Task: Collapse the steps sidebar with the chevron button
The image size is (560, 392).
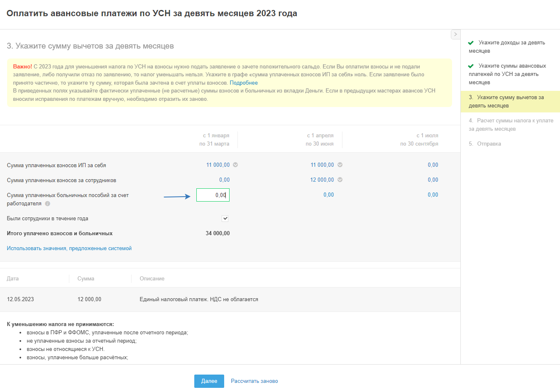Action: click(x=455, y=34)
